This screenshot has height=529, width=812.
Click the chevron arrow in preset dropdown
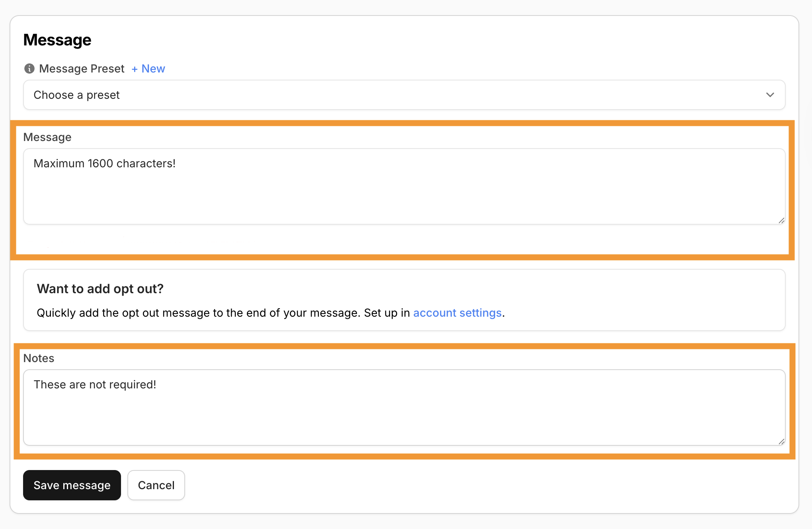coord(770,95)
